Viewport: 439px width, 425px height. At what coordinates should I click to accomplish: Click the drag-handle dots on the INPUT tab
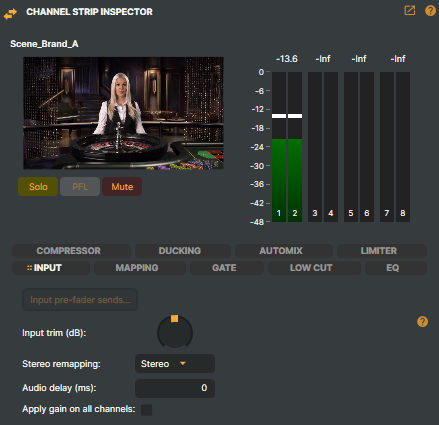(x=30, y=268)
